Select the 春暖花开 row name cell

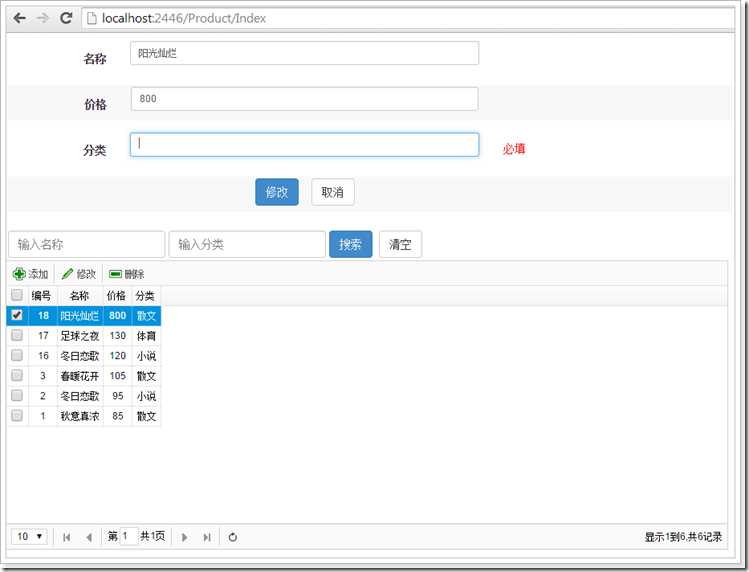(x=80, y=376)
